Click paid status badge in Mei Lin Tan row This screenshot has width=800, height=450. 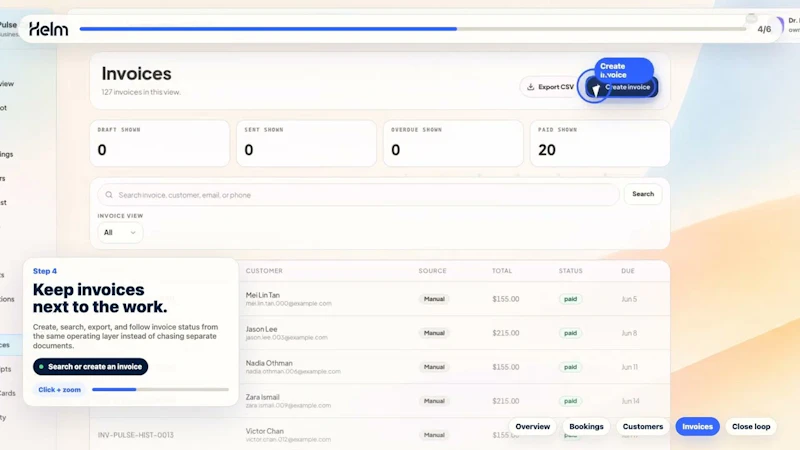pyautogui.click(x=570, y=299)
